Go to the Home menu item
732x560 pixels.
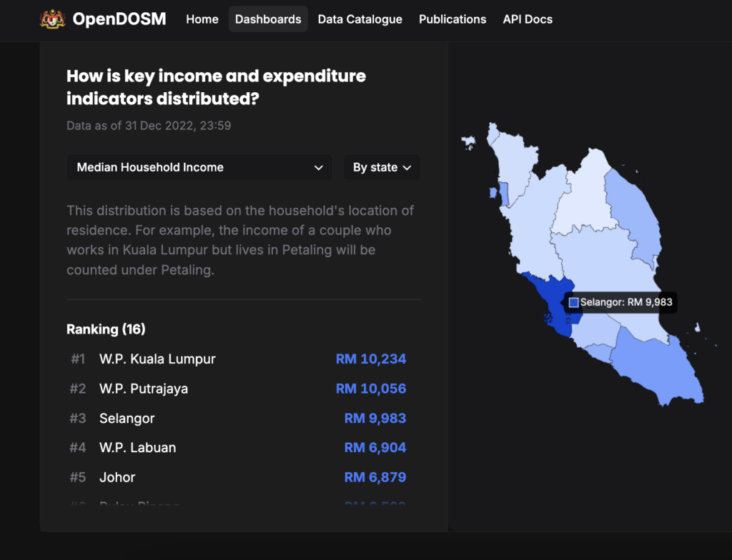[202, 19]
